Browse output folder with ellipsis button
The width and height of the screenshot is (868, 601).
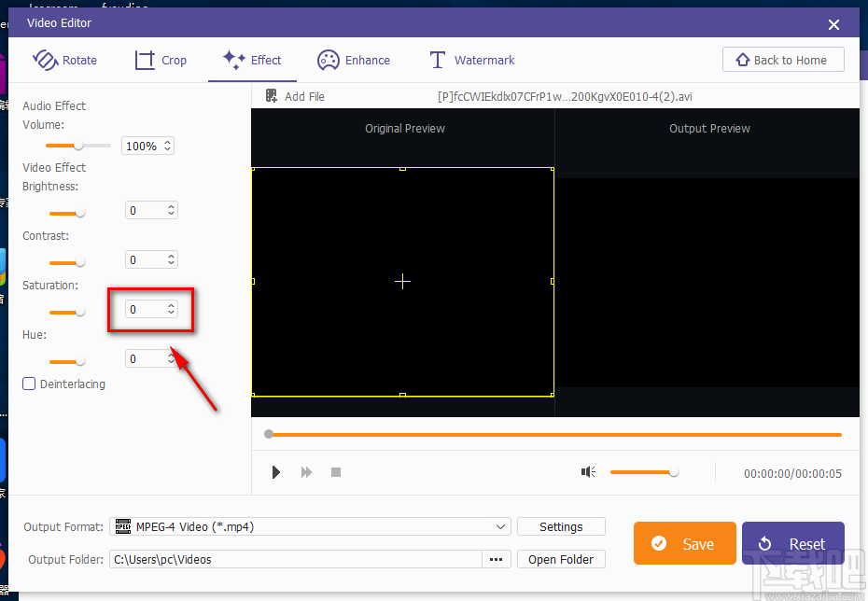click(x=496, y=559)
